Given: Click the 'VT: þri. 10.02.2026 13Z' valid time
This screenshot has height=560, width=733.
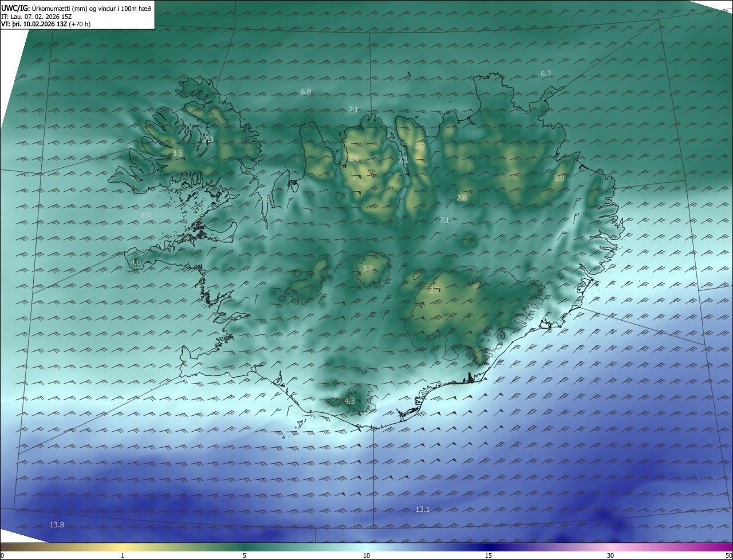Looking at the screenshot, I should [34, 24].
